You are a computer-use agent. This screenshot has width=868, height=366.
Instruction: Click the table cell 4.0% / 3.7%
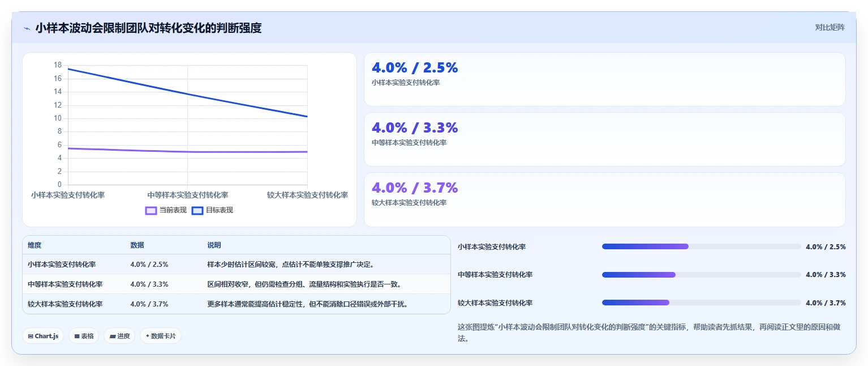[x=149, y=304]
